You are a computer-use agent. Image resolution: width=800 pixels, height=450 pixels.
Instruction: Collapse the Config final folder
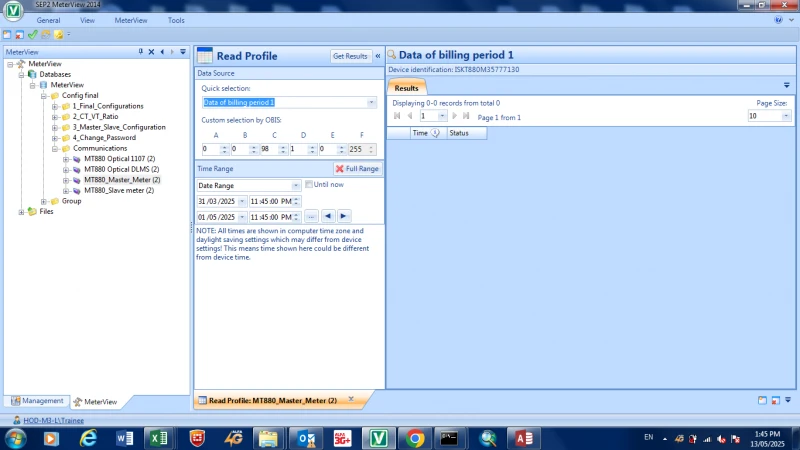[x=44, y=95]
